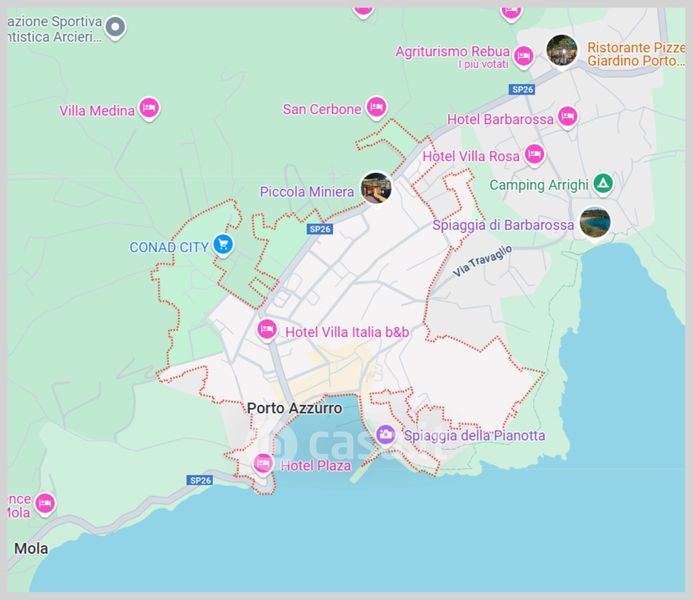693x600 pixels.
Task: Click the CONAD CITY shopping cart icon
Action: (x=224, y=245)
